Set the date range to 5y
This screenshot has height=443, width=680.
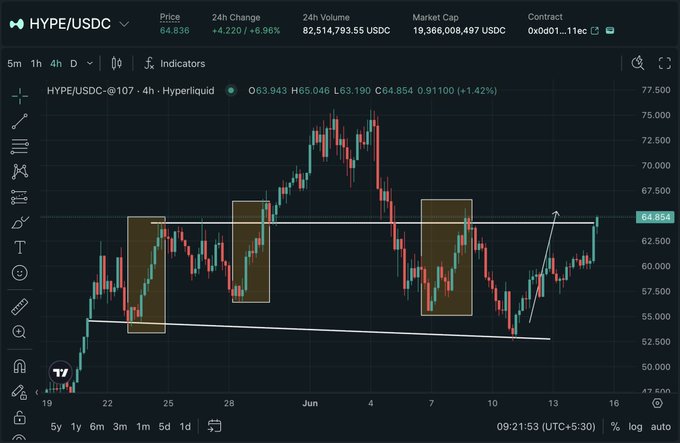(56, 427)
